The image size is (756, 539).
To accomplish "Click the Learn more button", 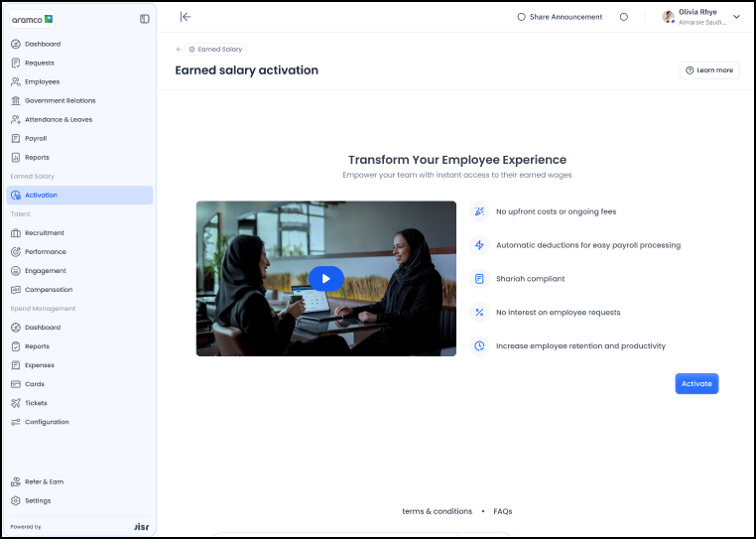I will click(709, 70).
